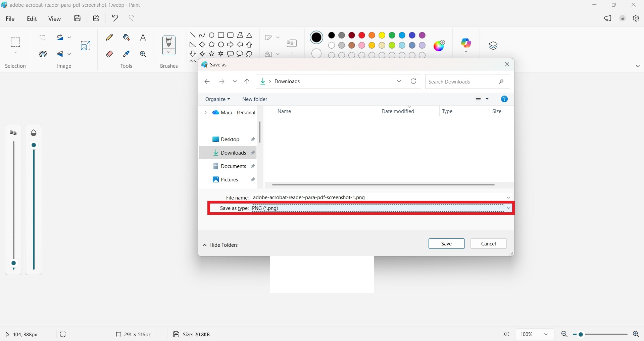Close the Save as dialog
Image resolution: width=644 pixels, height=341 pixels.
click(507, 64)
